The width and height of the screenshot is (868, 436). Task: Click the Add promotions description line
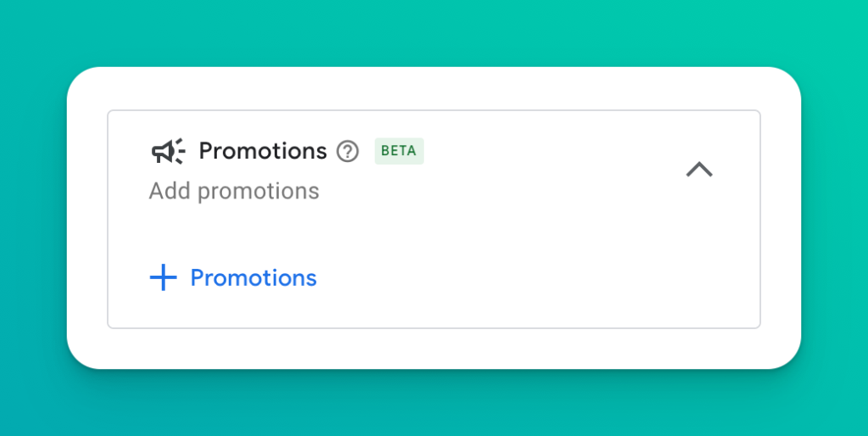coord(234,191)
